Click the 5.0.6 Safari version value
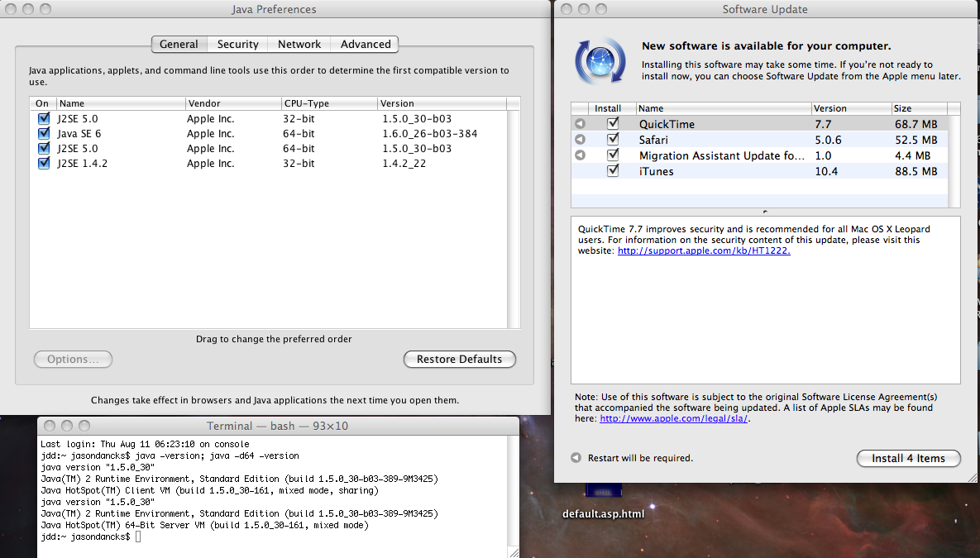Viewport: 980px width, 558px height. pyautogui.click(x=828, y=140)
